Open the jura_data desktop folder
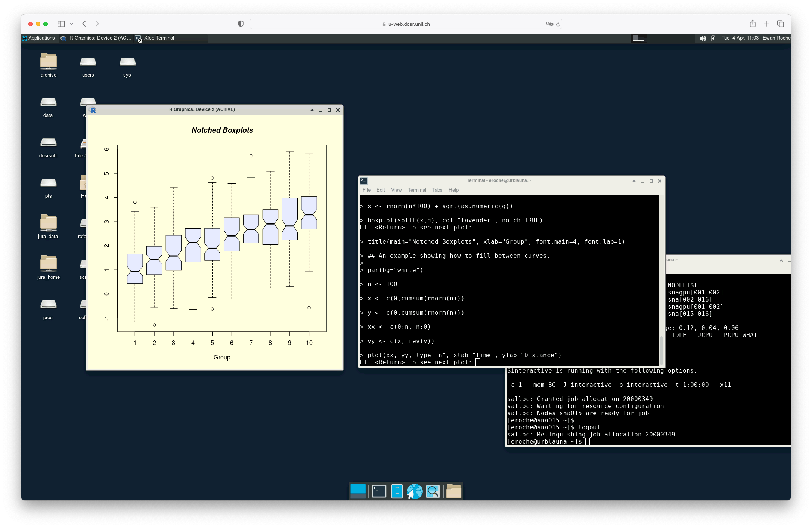This screenshot has height=528, width=812. point(48,223)
